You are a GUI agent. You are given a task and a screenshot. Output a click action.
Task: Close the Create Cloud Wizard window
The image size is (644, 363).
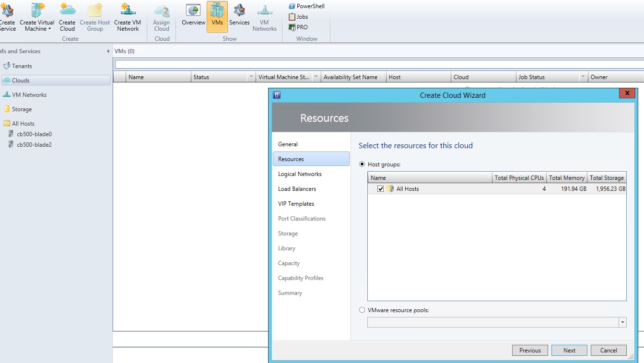627,94
